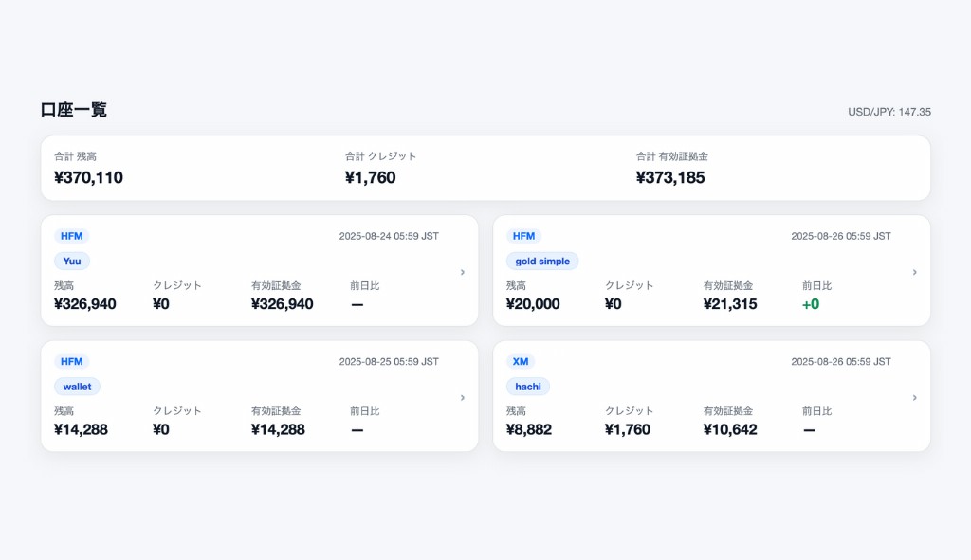Click the 口座一覧 page heading
Viewport: 971px width, 560px height.
coord(74,110)
